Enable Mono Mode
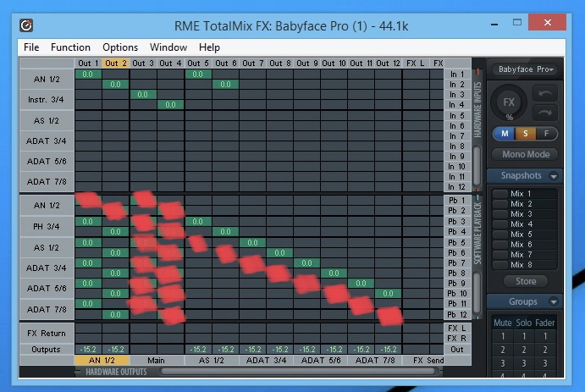Viewport: 585px width, 392px height. click(525, 154)
